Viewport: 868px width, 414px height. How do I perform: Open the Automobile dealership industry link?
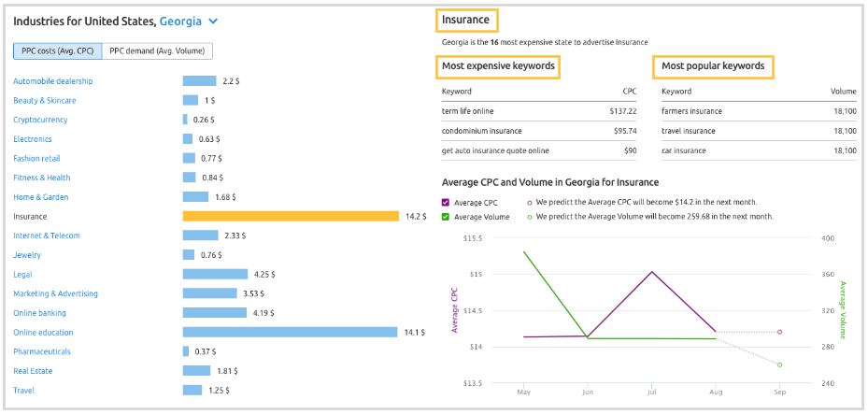point(52,81)
